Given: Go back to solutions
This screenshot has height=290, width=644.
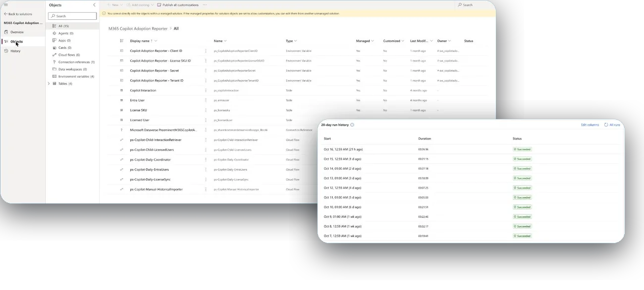Looking at the screenshot, I should [x=18, y=14].
